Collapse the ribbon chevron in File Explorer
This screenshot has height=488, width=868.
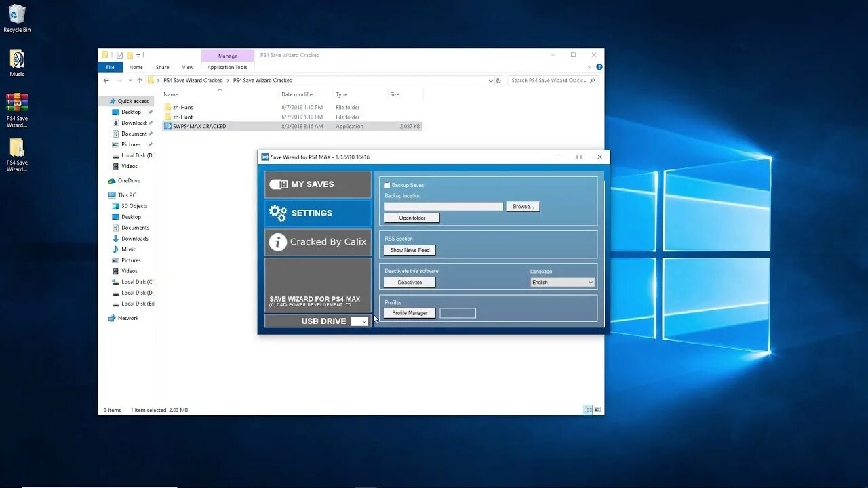point(591,67)
